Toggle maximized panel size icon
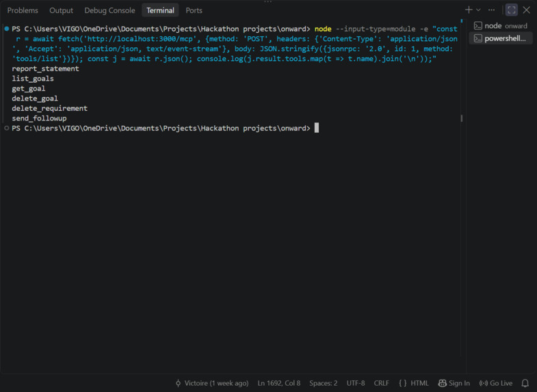 tap(512, 10)
